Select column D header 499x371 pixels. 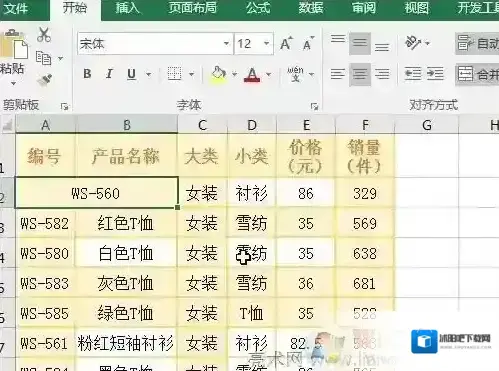coord(252,125)
